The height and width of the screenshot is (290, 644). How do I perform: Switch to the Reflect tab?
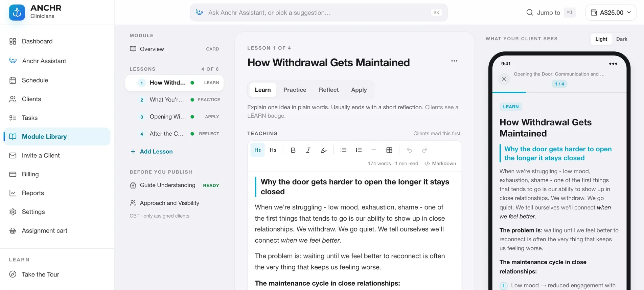[328, 90]
